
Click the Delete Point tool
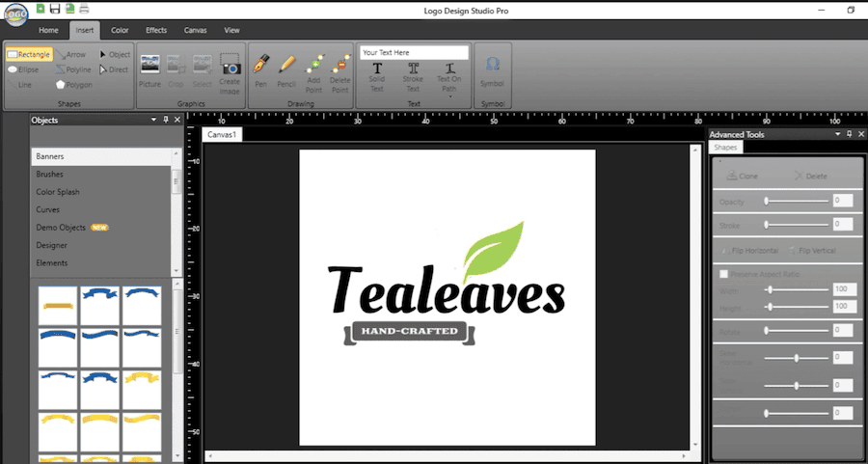(339, 71)
